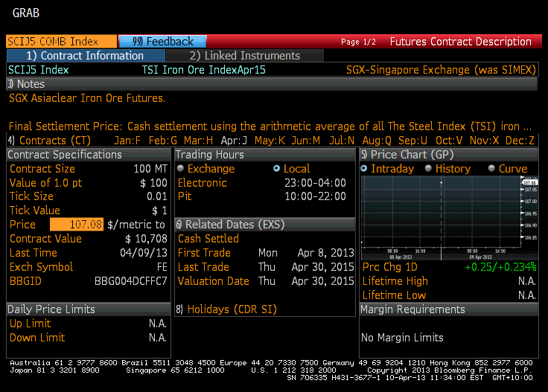Image resolution: width=548 pixels, height=392 pixels.
Task: Click the SCIJ5 Index ticker text
Action: (x=39, y=70)
